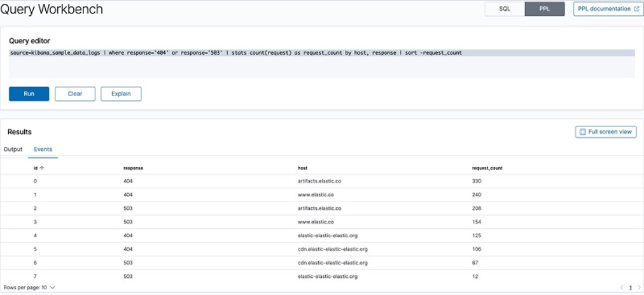Click host cdn.elastic-elastic-elastic.org in row 6
The height and width of the screenshot is (295, 644).
[332, 263]
